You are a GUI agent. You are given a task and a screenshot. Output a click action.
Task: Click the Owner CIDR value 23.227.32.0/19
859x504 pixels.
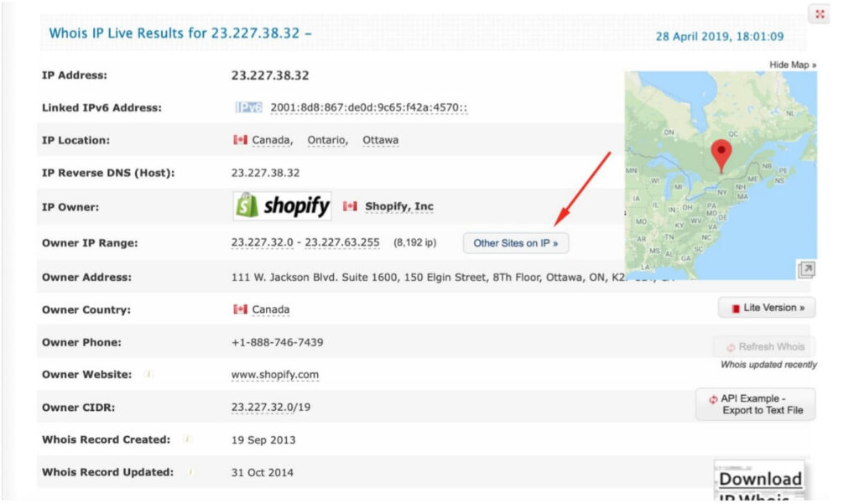(271, 407)
